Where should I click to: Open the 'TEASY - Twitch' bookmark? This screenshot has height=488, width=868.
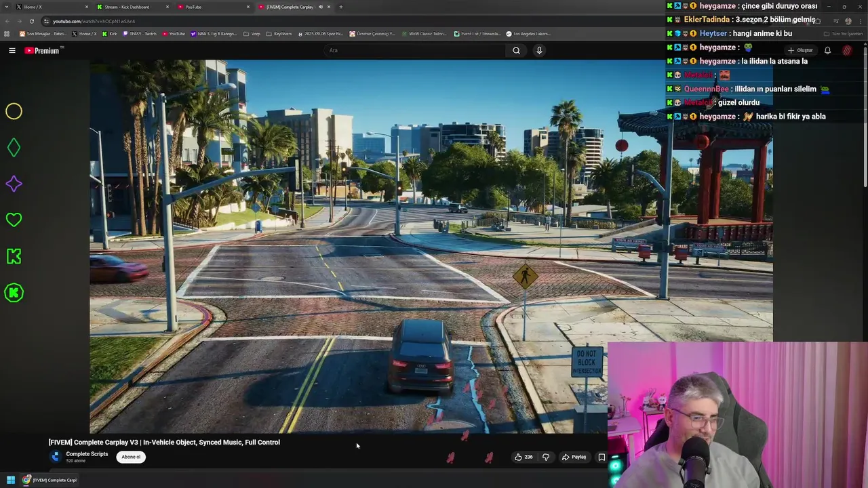(139, 33)
